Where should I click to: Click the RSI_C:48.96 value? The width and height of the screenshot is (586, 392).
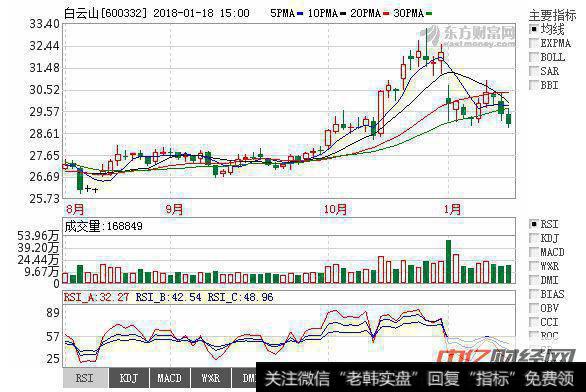coord(240,297)
